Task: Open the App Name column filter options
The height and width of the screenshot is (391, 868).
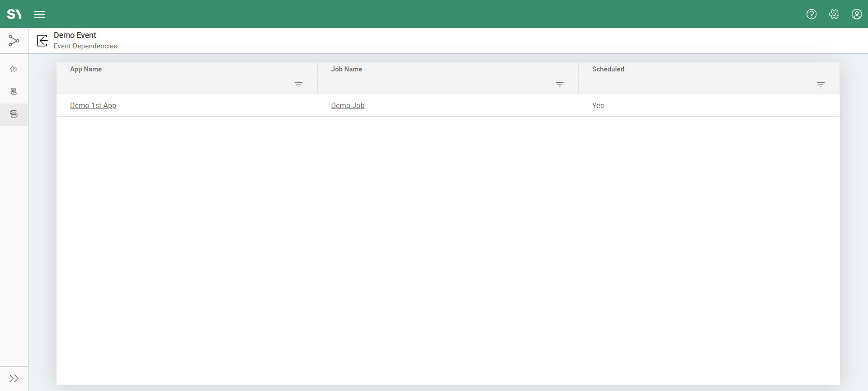Action: (x=298, y=85)
